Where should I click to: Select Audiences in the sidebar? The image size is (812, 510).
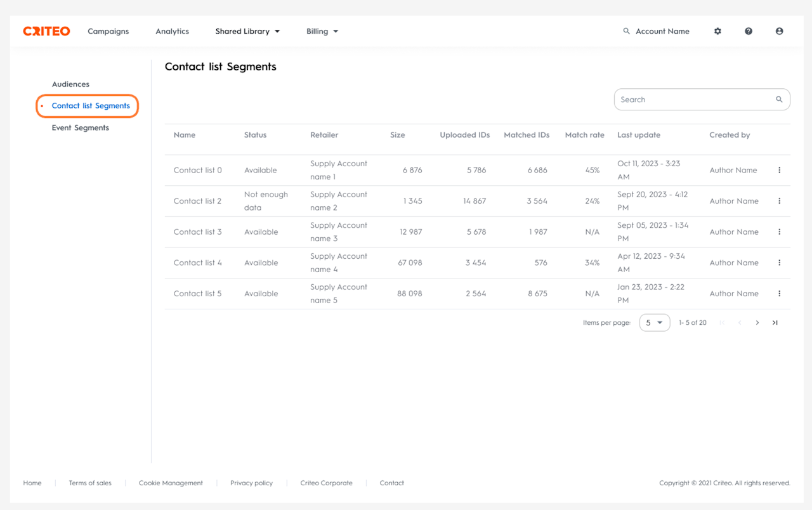pyautogui.click(x=70, y=84)
